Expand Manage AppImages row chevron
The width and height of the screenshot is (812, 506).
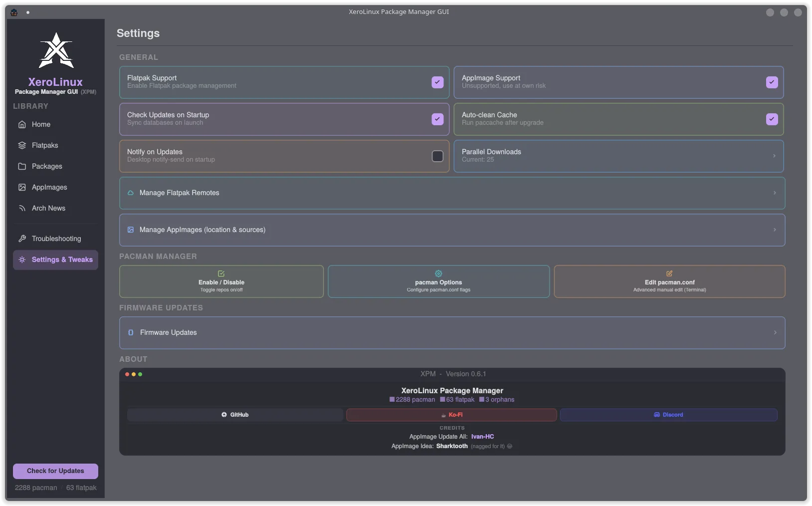[775, 230]
